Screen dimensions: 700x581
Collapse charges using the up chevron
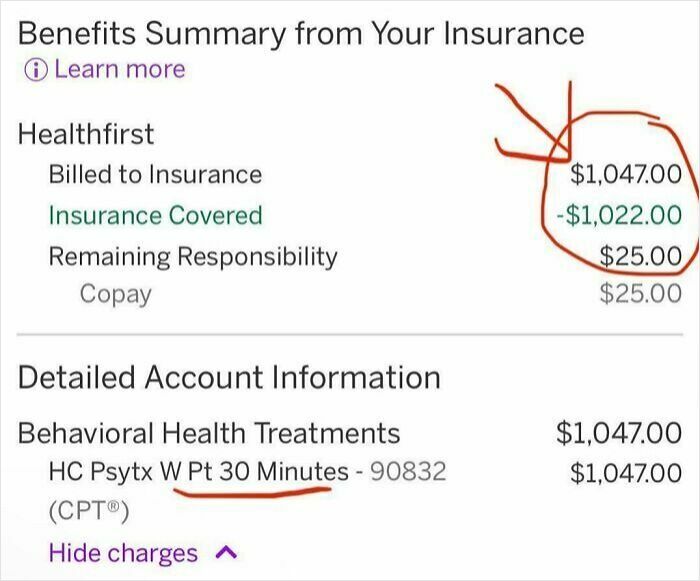[x=225, y=553]
